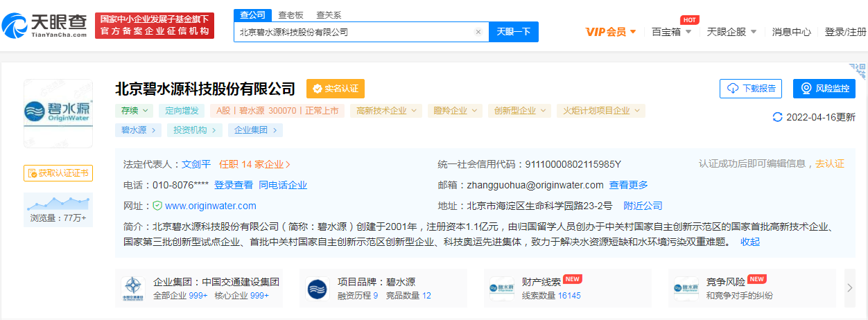Click the 实名认证 badge
This screenshot has height=320, width=868.
pos(336,89)
